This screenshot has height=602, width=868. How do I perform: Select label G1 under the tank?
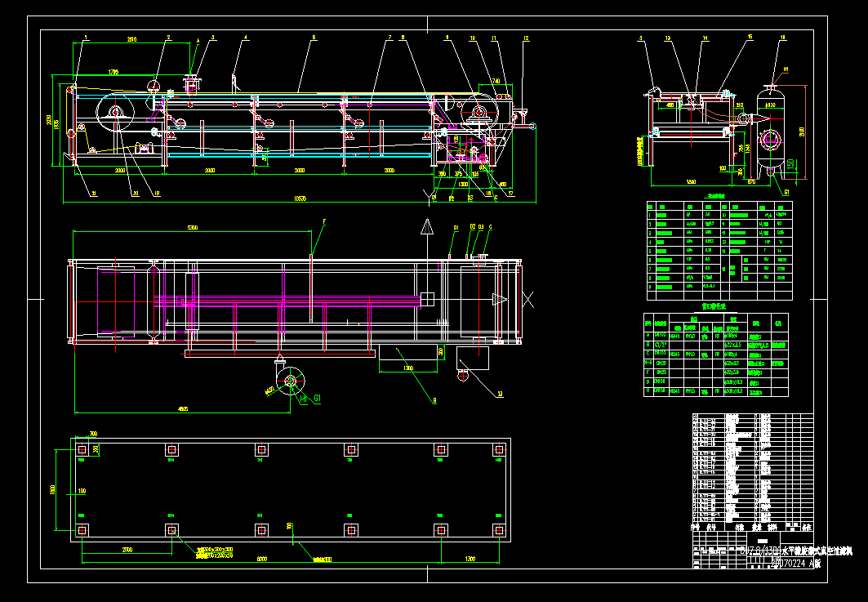tap(787, 192)
